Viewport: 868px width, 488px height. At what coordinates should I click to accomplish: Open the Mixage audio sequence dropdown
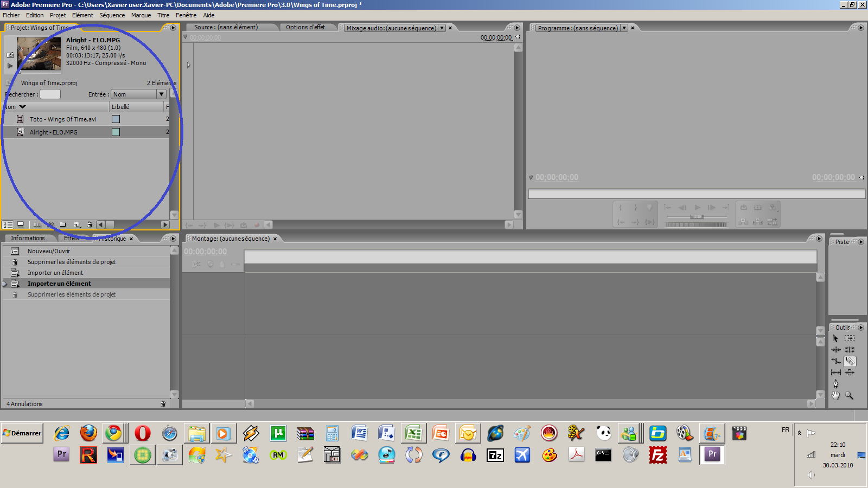[442, 28]
